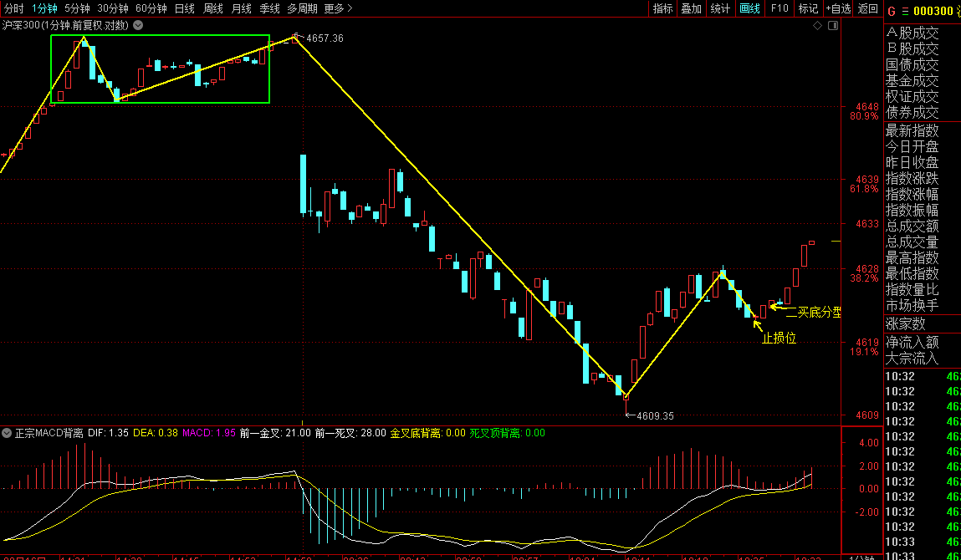Select the green rectangle drawing on chart
This screenshot has width=961, height=560.
(160, 36)
